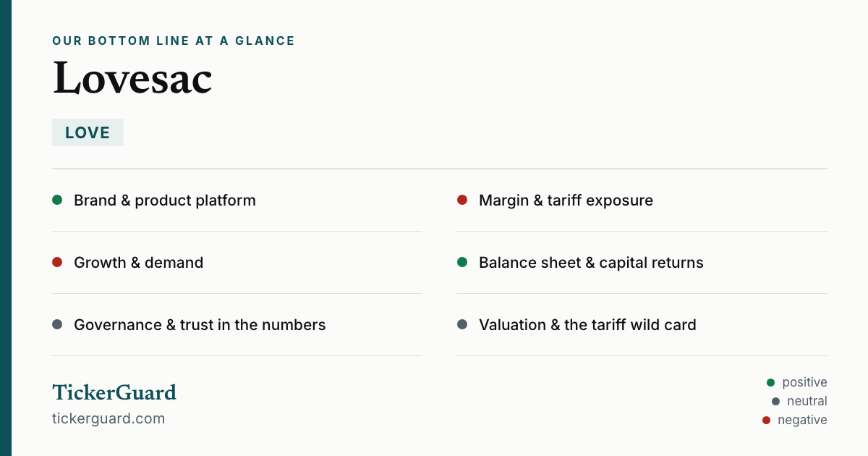
Task: Open the tickerguard.com link
Action: tap(109, 418)
